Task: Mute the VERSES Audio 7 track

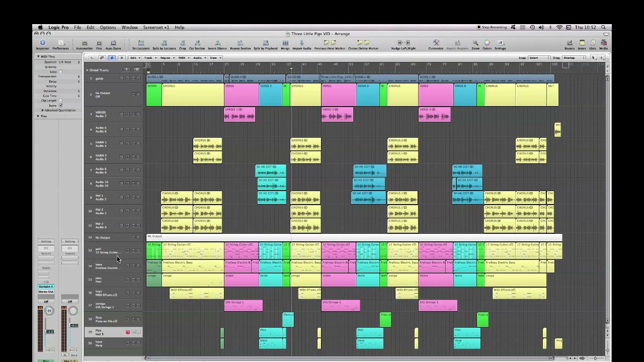Action: point(133,114)
